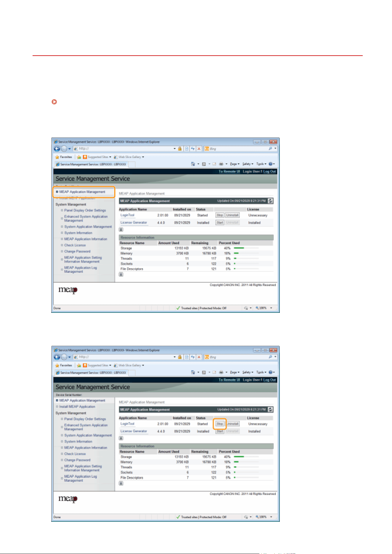Screen dimensions: 392x554
Task: Open Check License in upper sidebar
Action: (x=75, y=245)
